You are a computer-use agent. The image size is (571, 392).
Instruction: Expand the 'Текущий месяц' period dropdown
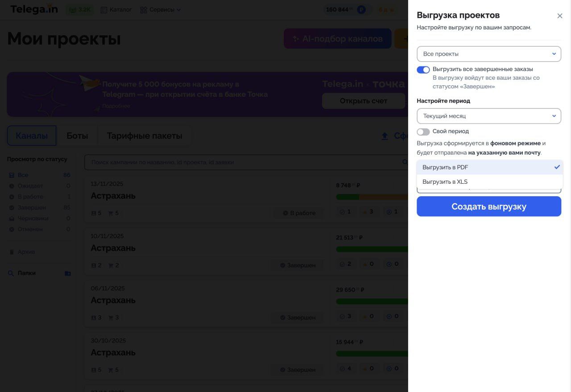[488, 116]
